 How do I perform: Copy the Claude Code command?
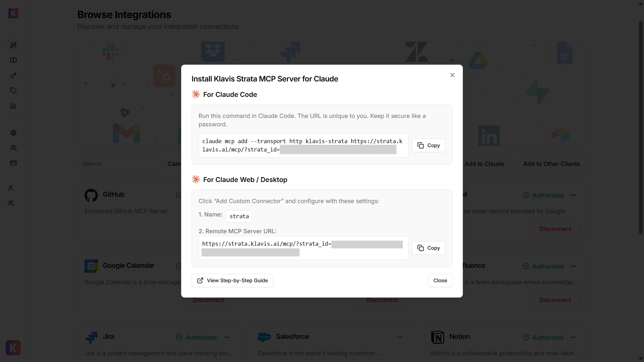pyautogui.click(x=428, y=145)
